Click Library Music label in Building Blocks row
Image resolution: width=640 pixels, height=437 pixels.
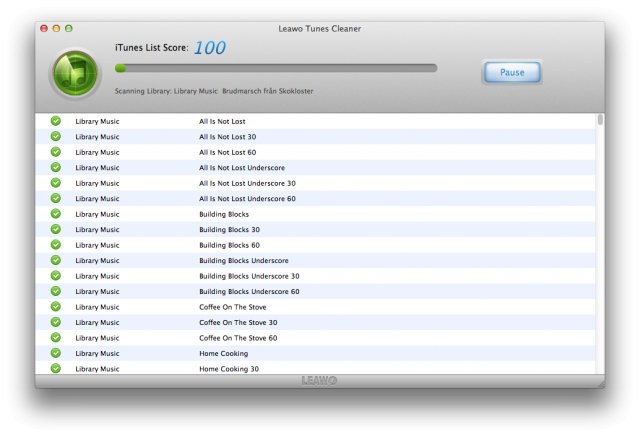coord(97,214)
